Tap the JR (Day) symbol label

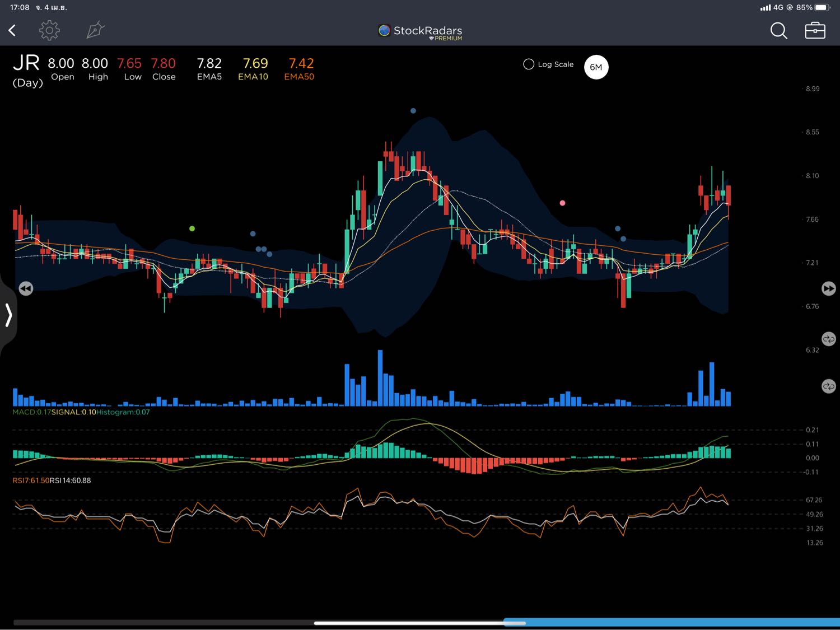point(27,71)
